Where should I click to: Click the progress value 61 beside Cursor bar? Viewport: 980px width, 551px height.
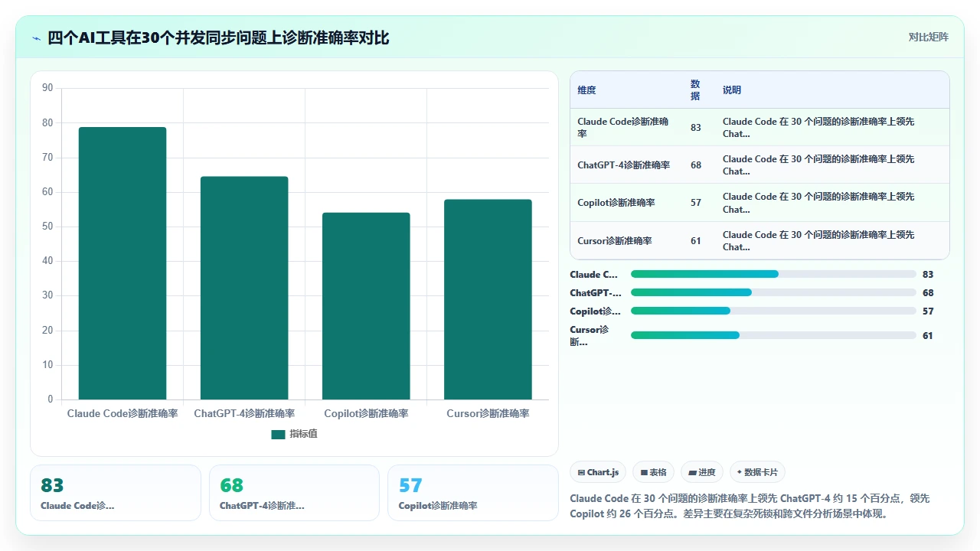928,335
